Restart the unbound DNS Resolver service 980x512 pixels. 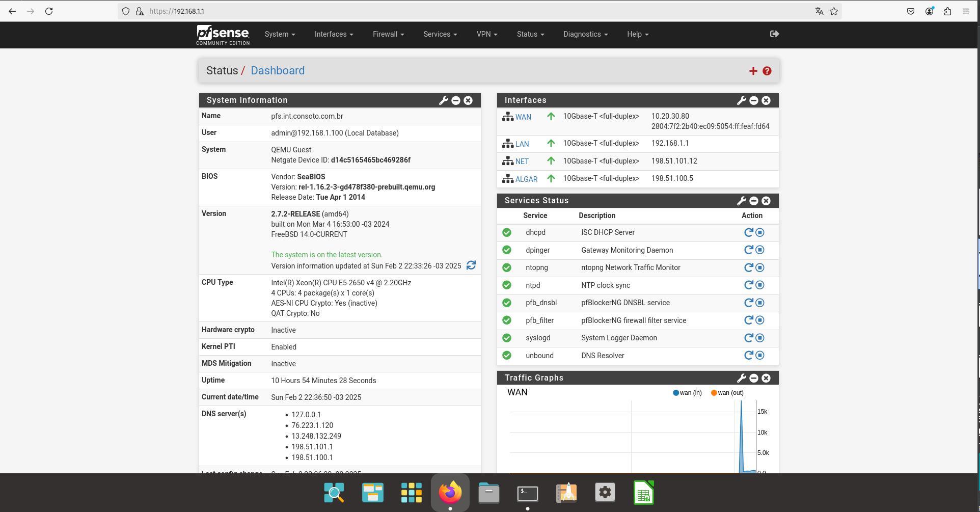click(x=748, y=355)
